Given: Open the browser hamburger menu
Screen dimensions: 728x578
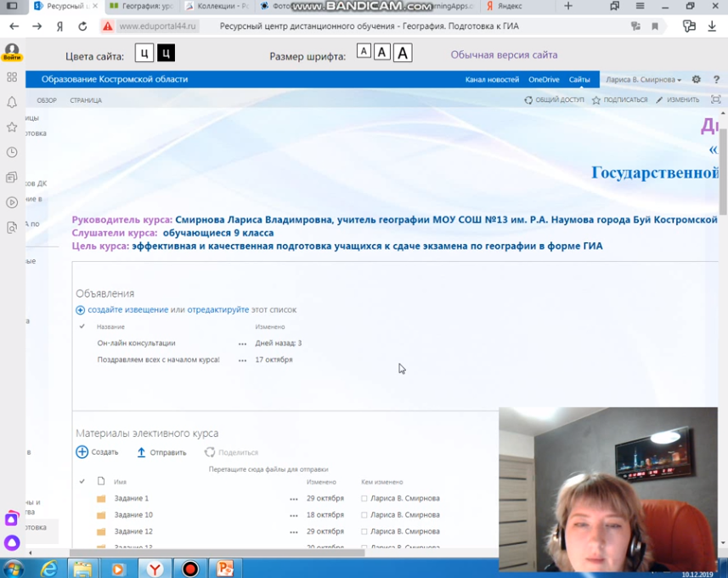Looking at the screenshot, I should pos(640,6).
